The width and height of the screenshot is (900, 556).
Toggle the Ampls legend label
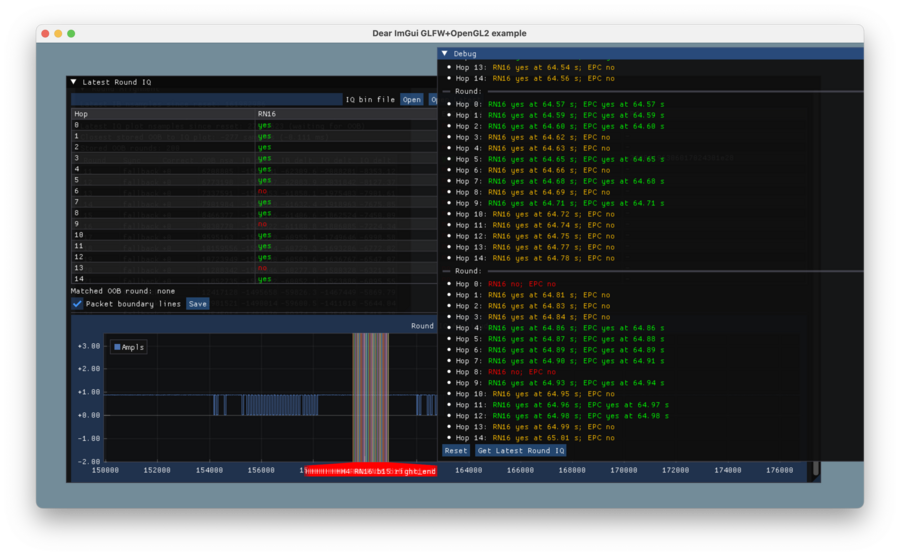tap(133, 347)
